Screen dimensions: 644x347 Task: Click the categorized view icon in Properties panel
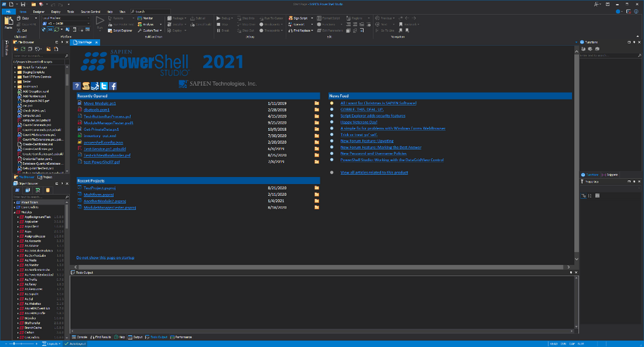coord(584,196)
